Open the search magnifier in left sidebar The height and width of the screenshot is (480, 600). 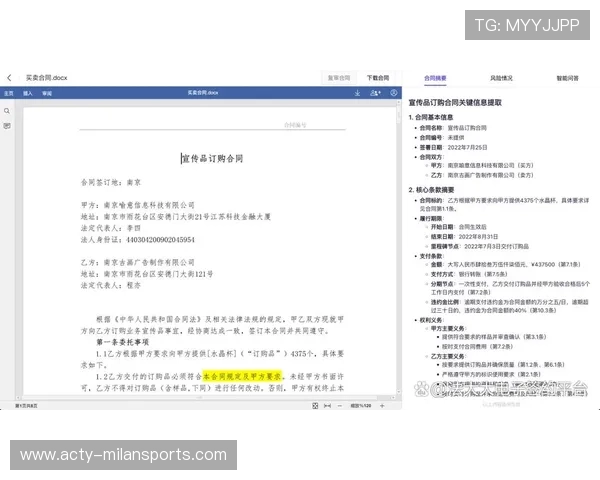pos(7,111)
